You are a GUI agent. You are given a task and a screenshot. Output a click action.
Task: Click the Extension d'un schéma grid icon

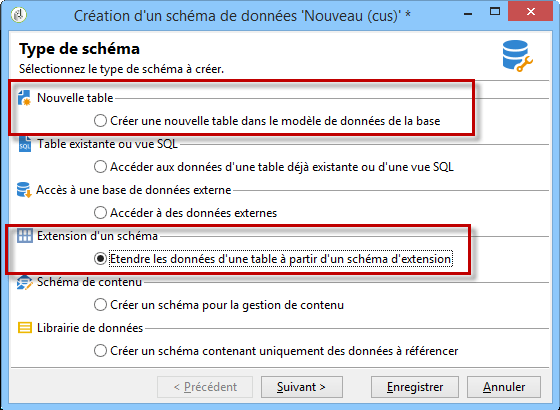pos(25,236)
